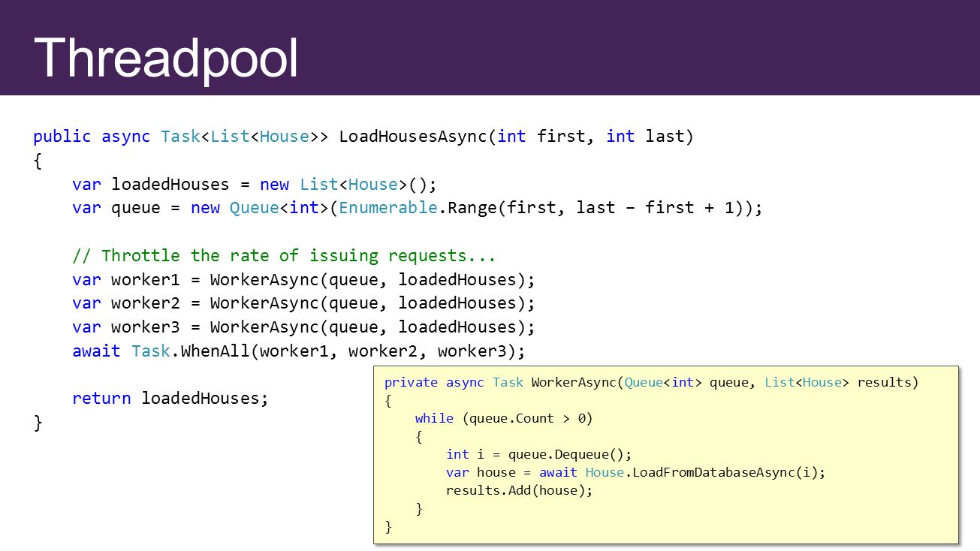Screen dimensions: 980x551
Task: Select the "public" keyword in the method signature
Action: [62, 137]
